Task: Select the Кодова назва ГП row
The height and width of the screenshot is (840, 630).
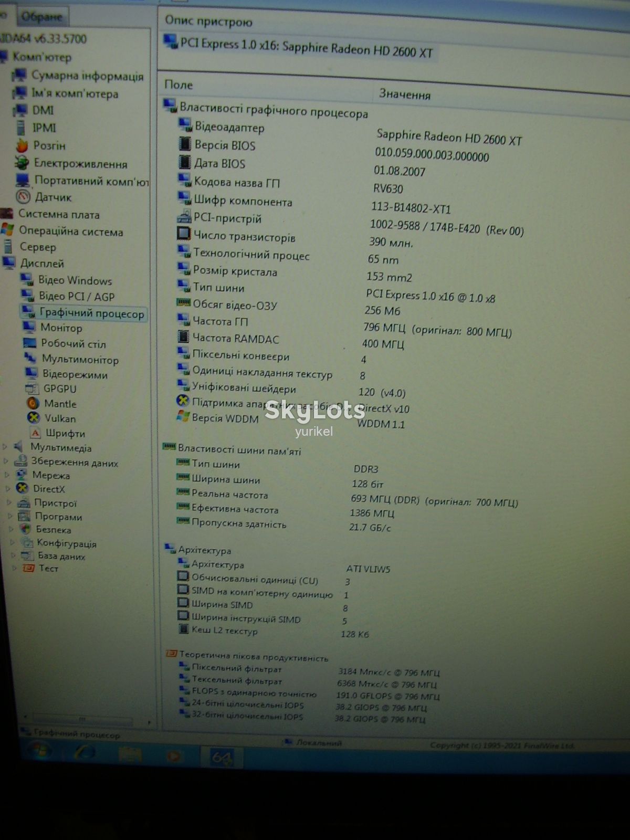Action: [290, 185]
